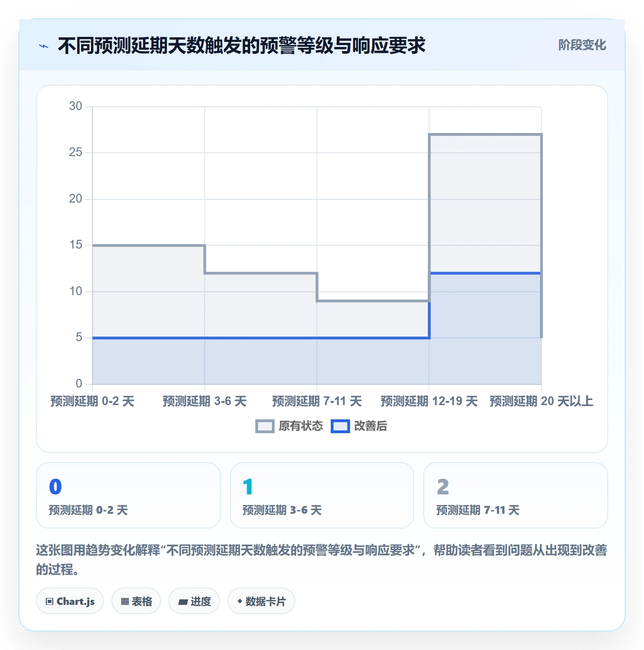Click the blue step line segment at 12
The width and height of the screenshot is (644, 650).
point(485,273)
